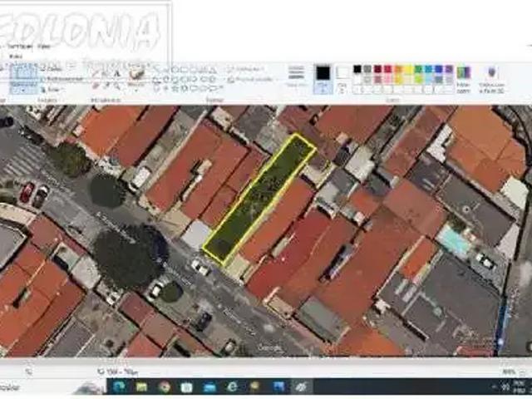
Task: Select the Pencil tool
Action: tap(95, 74)
